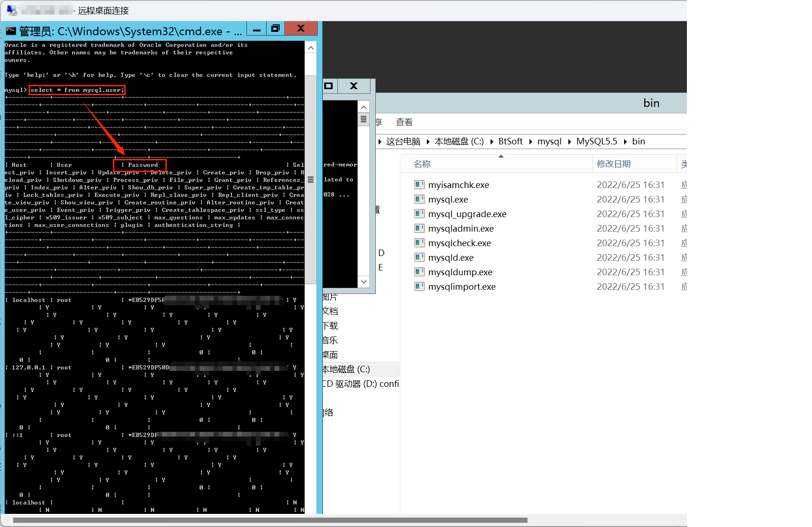
Task: Navigate to 这台电脑 in address bar
Action: point(403,142)
